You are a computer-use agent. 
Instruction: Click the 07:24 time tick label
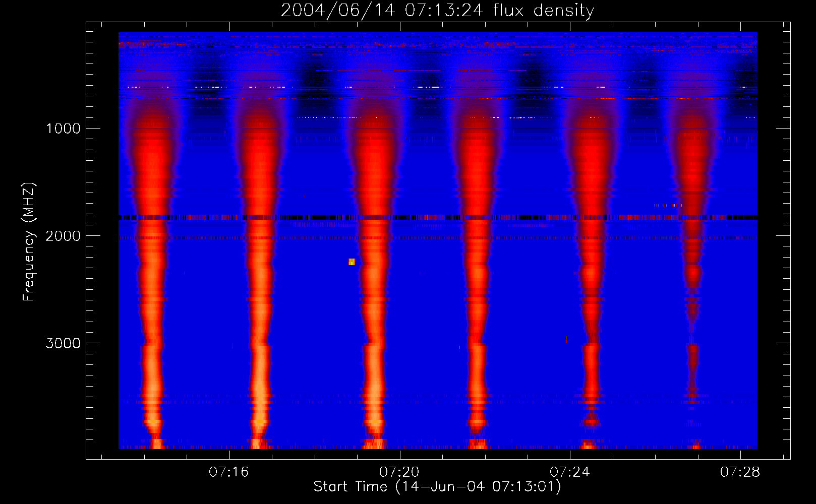[x=570, y=472]
